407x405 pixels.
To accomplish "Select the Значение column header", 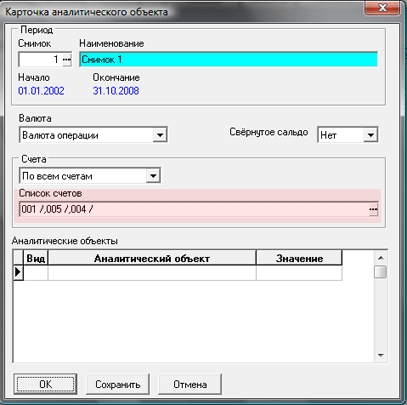I will pyautogui.click(x=299, y=259).
